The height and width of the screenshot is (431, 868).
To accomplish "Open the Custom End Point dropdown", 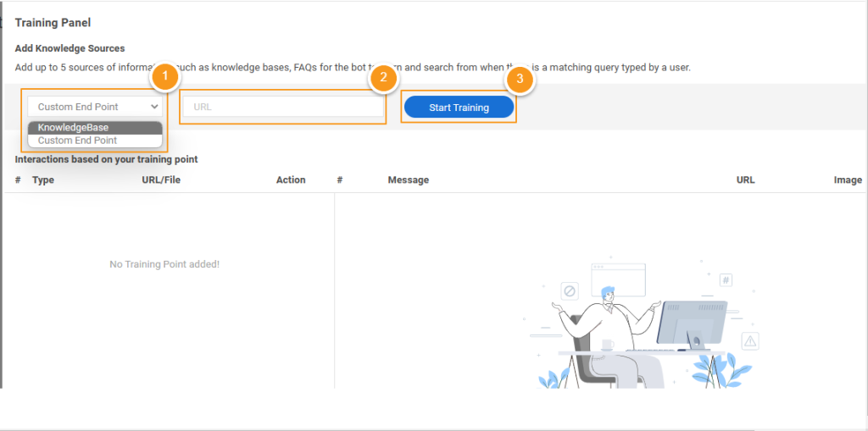I will (x=95, y=107).
